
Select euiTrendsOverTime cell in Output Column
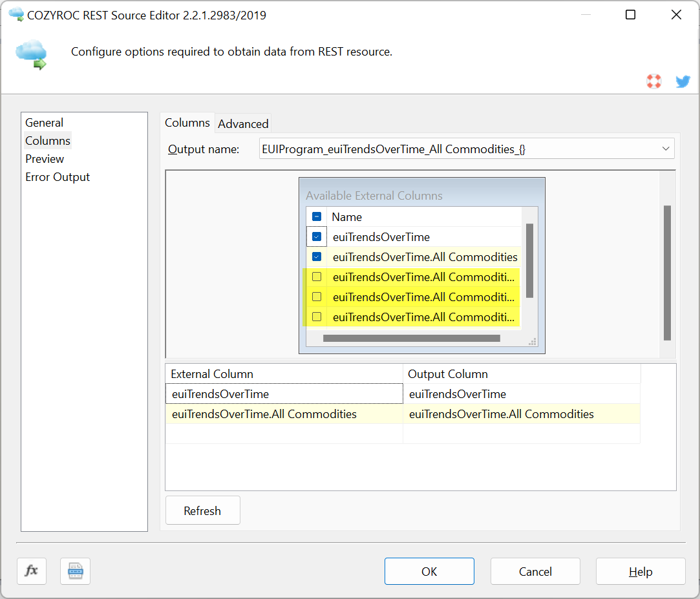tap(522, 394)
